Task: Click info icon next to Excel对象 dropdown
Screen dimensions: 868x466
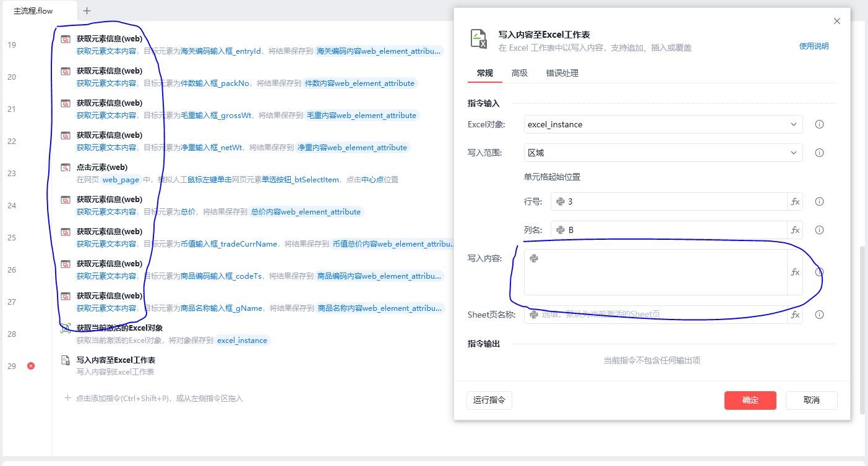Action: (x=819, y=124)
